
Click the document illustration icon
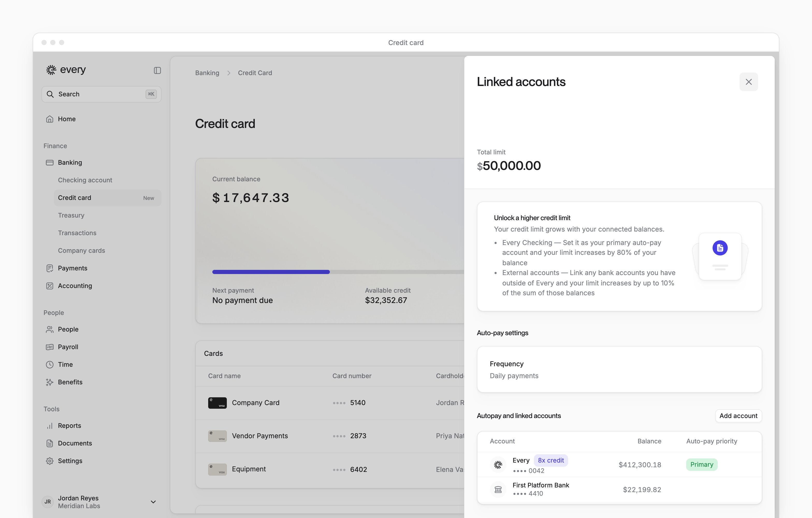tap(720, 248)
